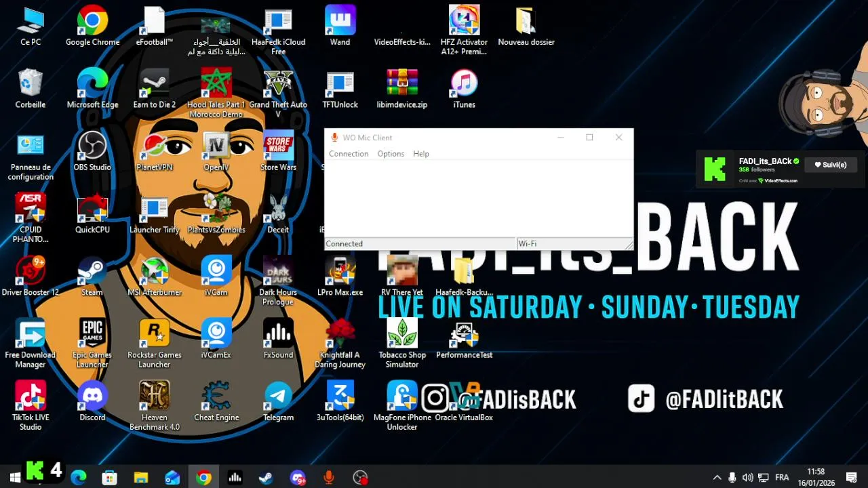Select the iTunes desktop shortcut

(x=464, y=89)
